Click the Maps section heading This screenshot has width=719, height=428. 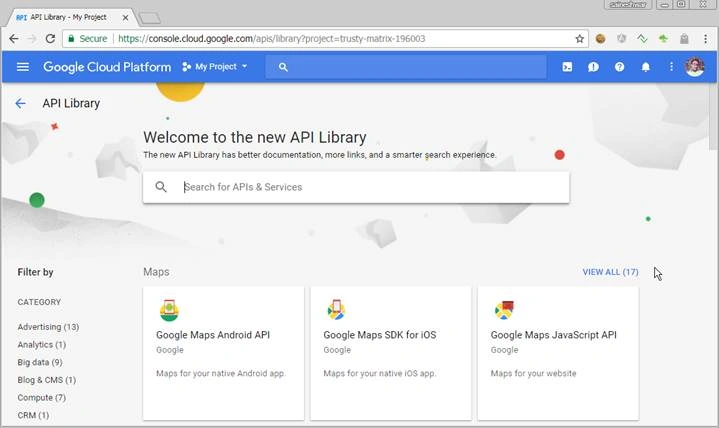click(x=156, y=272)
